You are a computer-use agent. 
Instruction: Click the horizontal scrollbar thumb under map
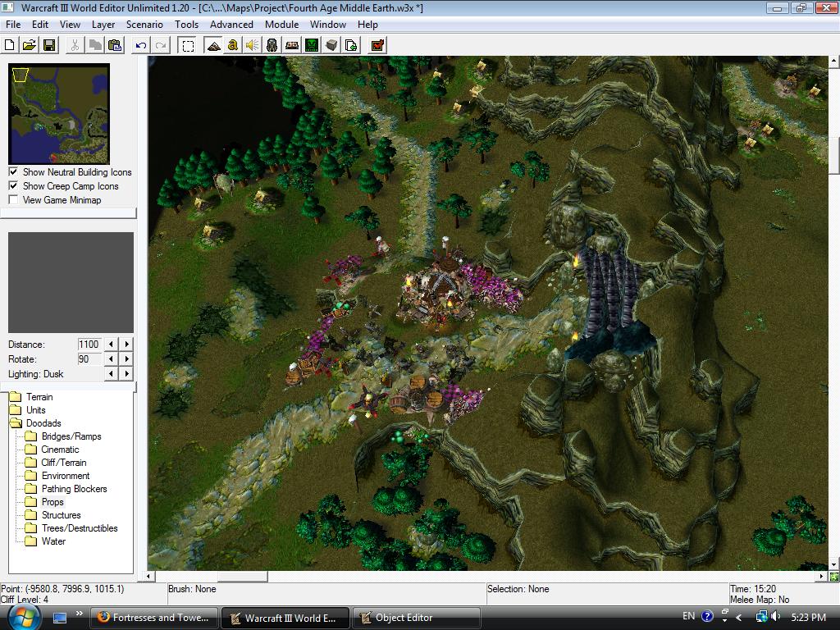pos(242,577)
